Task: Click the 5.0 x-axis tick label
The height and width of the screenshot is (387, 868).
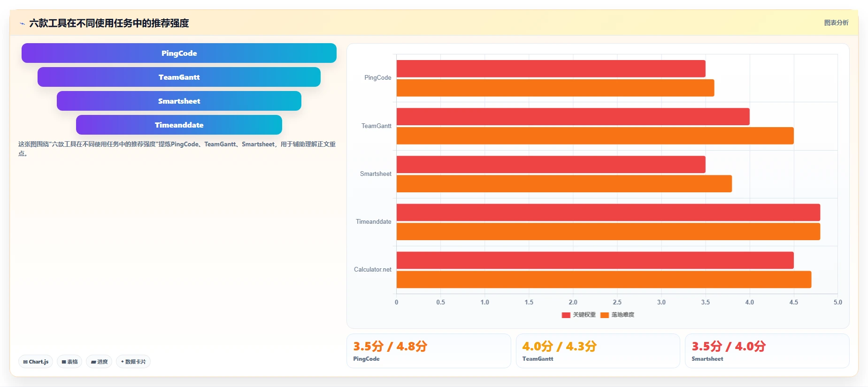Action: pyautogui.click(x=837, y=302)
